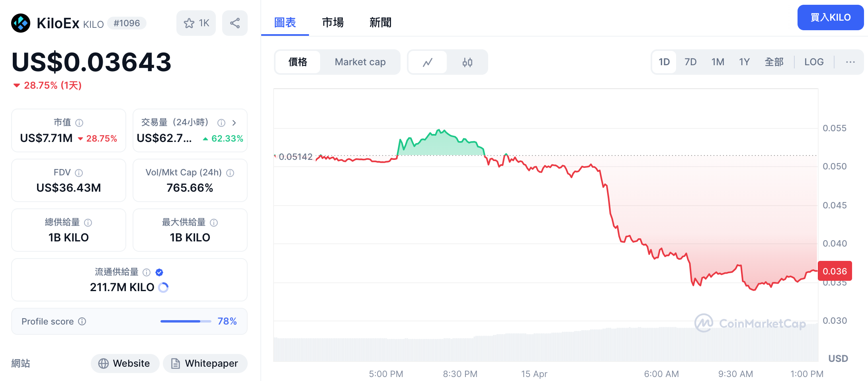
Task: Expand 24-hour volume details chevron
Action: pos(234,123)
